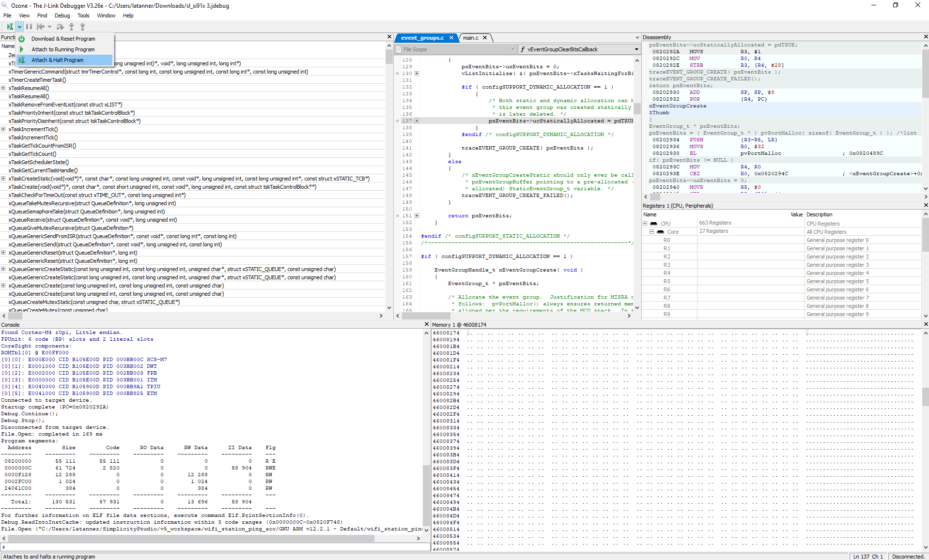Viewport: 929px width, 560px height.
Task: Choose Attach to Running Program from the menu
Action: click(x=63, y=49)
